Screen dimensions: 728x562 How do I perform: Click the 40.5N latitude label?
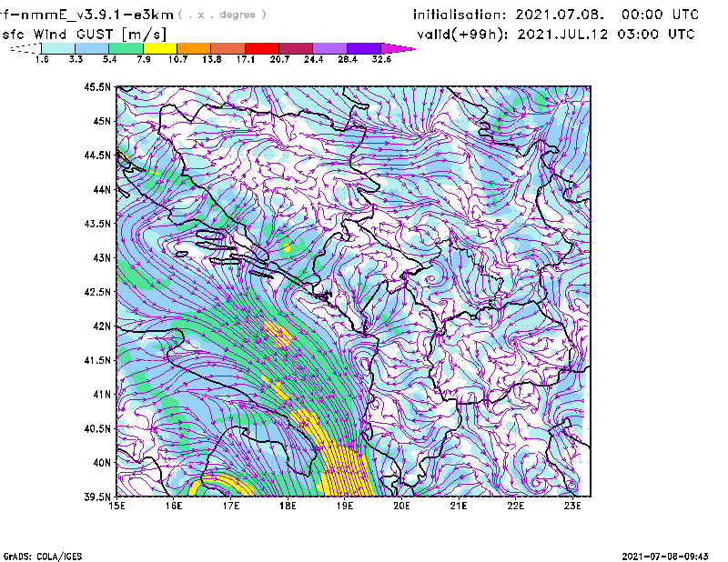(x=97, y=429)
